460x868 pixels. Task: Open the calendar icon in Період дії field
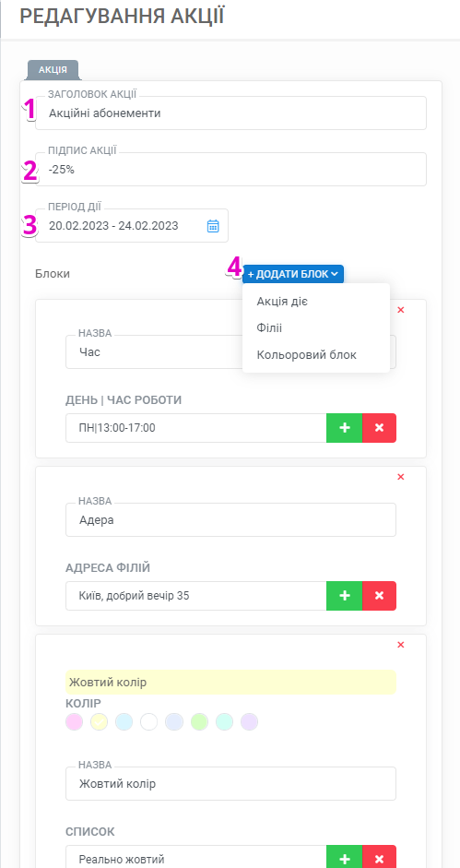point(213,226)
